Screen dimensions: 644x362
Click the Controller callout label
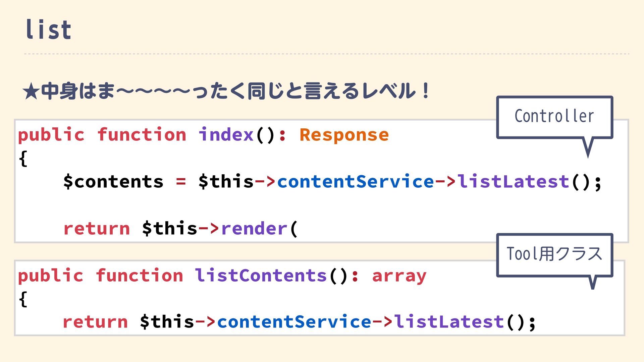tap(554, 116)
